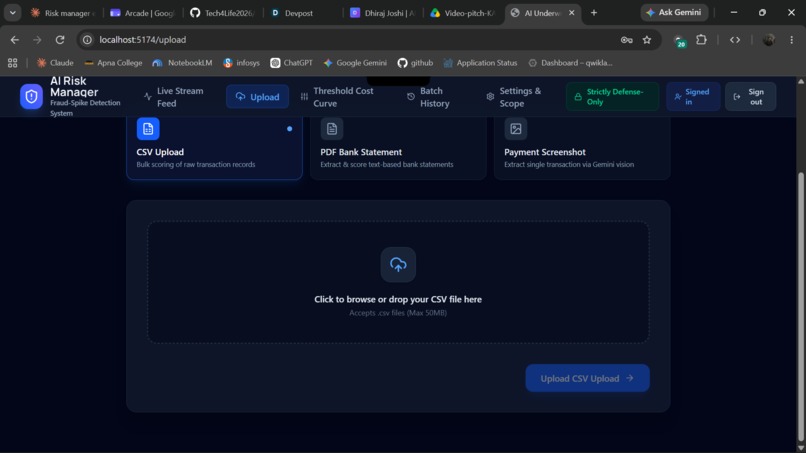Click the browser forward arrow
Image resolution: width=806 pixels, height=453 pixels.
37,40
